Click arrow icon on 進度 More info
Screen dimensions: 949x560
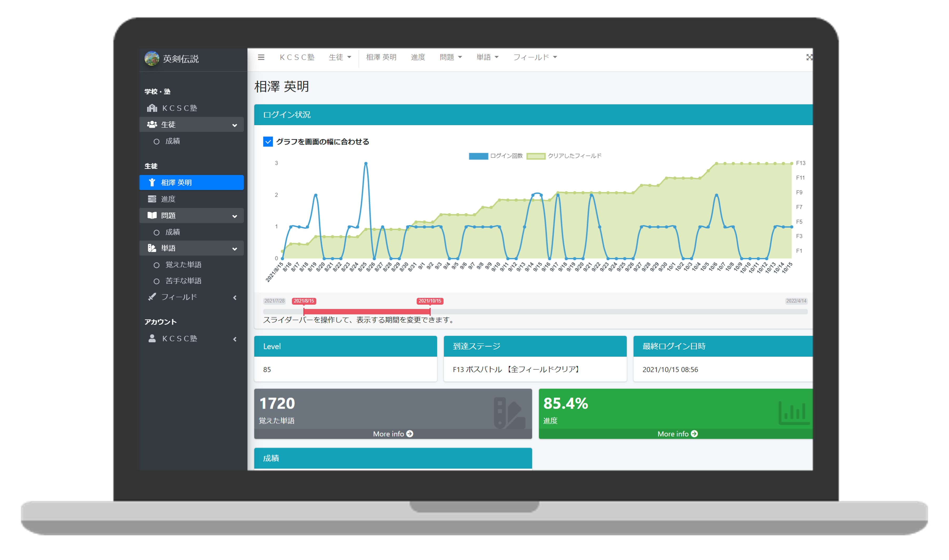coord(695,434)
